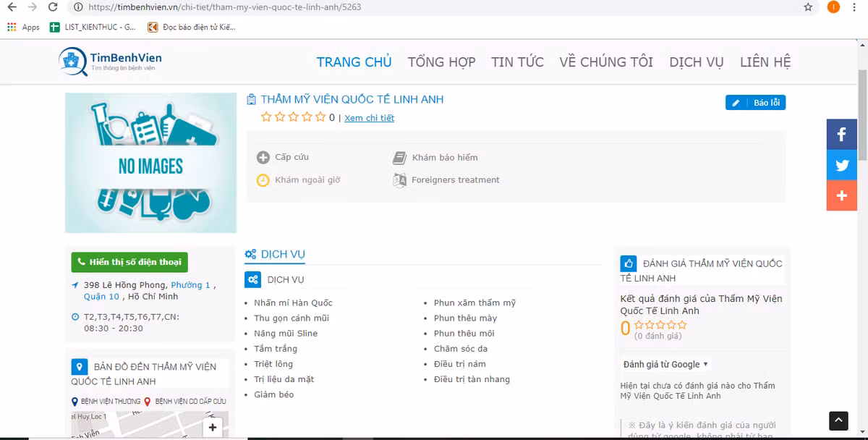This screenshot has height=440, width=868.
Task: Click the TimBenhVien magnifier logo
Action: (71, 62)
